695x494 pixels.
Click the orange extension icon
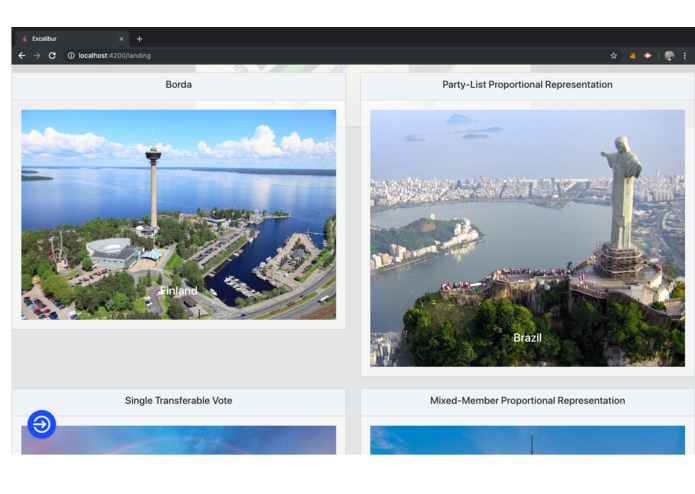(633, 55)
